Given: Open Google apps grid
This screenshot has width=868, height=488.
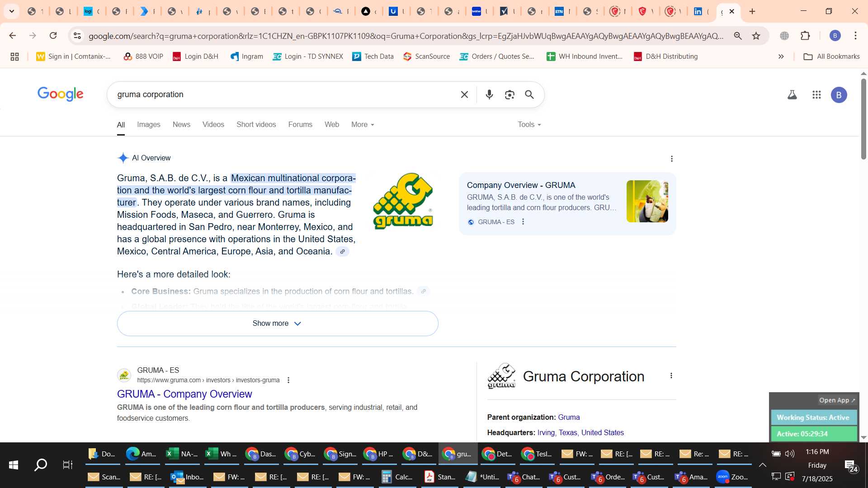Looking at the screenshot, I should pos(816,95).
